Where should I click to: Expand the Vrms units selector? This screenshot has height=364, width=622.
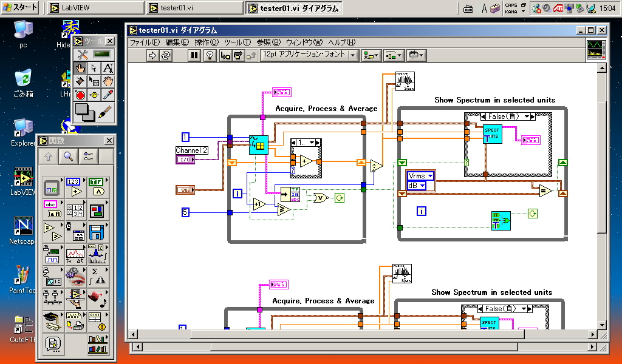point(420,175)
